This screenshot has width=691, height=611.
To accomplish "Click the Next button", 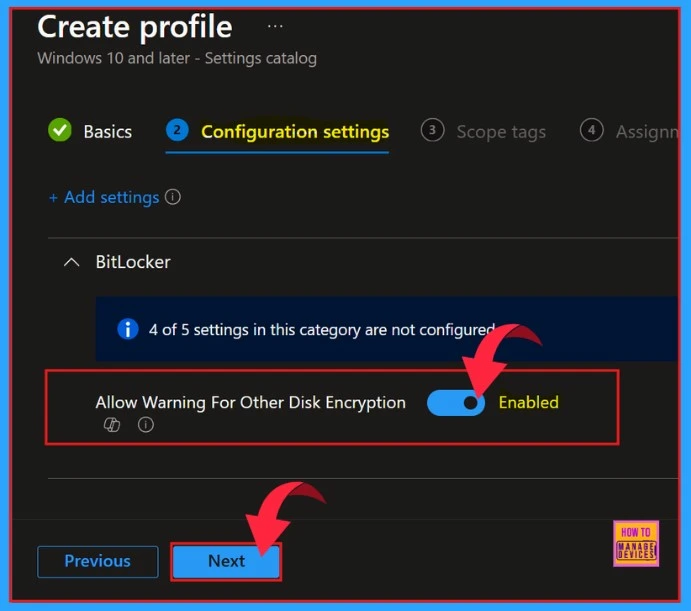I will (x=226, y=561).
